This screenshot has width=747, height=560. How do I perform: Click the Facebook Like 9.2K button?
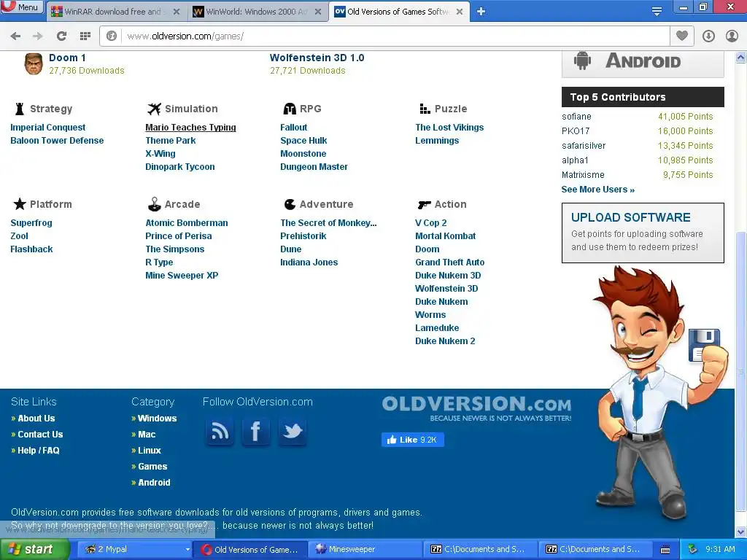tap(413, 440)
